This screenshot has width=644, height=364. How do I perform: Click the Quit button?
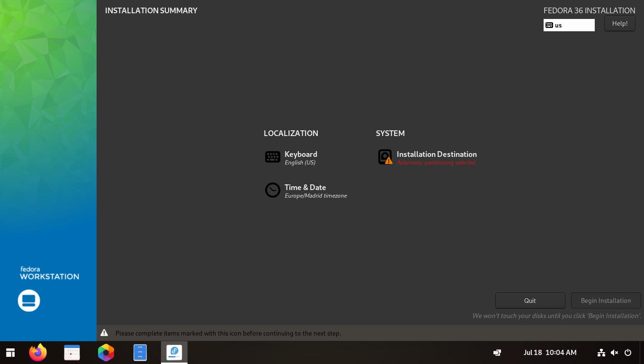coord(530,300)
